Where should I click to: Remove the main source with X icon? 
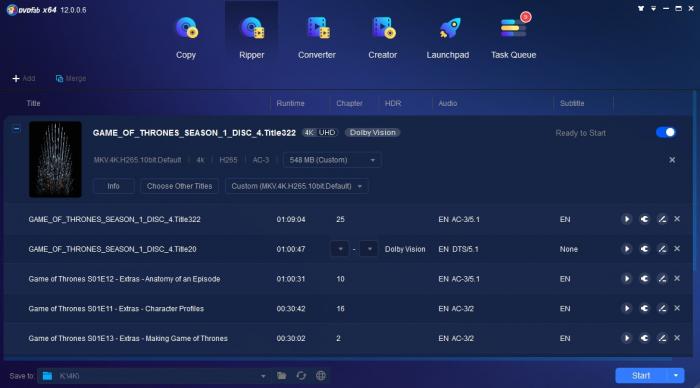click(672, 160)
